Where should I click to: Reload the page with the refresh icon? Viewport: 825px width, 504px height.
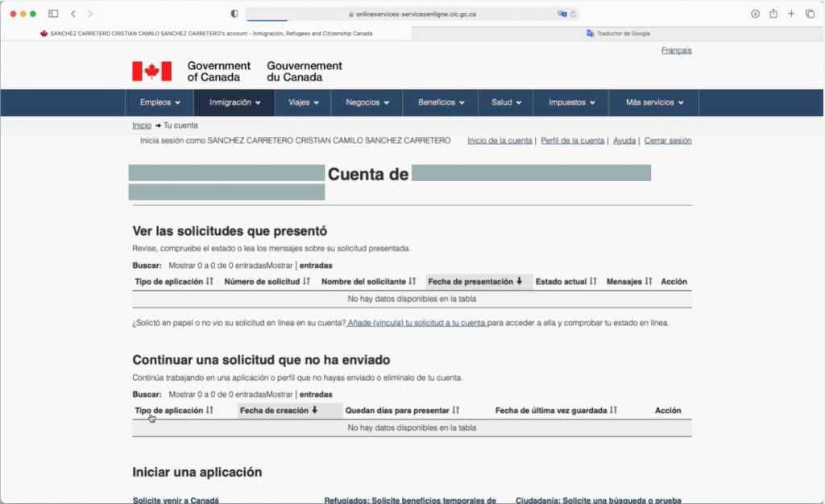[573, 14]
